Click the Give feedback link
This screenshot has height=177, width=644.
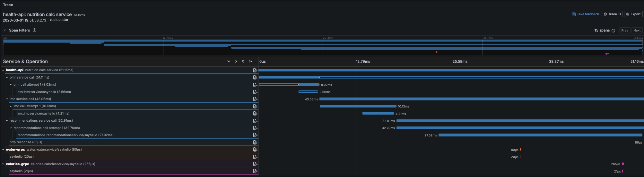pos(585,14)
